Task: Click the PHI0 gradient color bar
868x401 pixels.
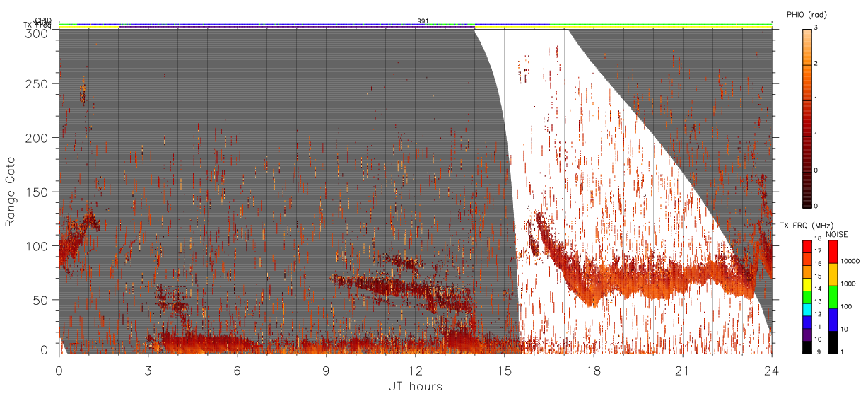Action: coord(807,118)
